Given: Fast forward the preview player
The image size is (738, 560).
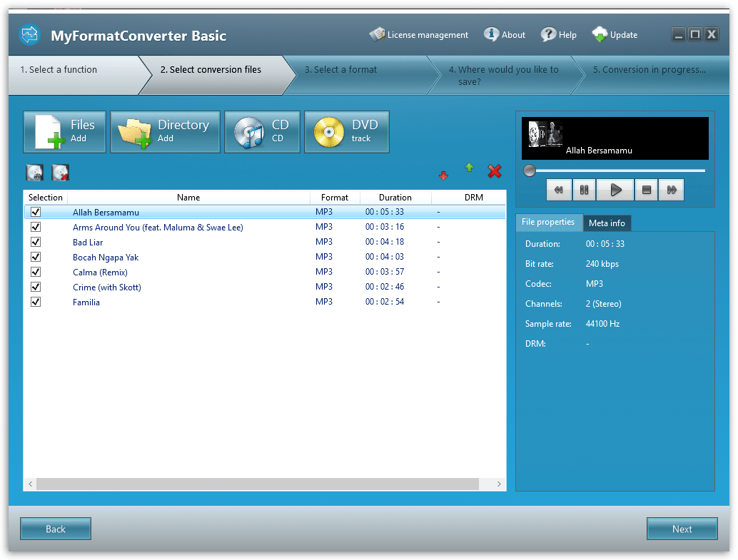Looking at the screenshot, I should pyautogui.click(x=672, y=190).
